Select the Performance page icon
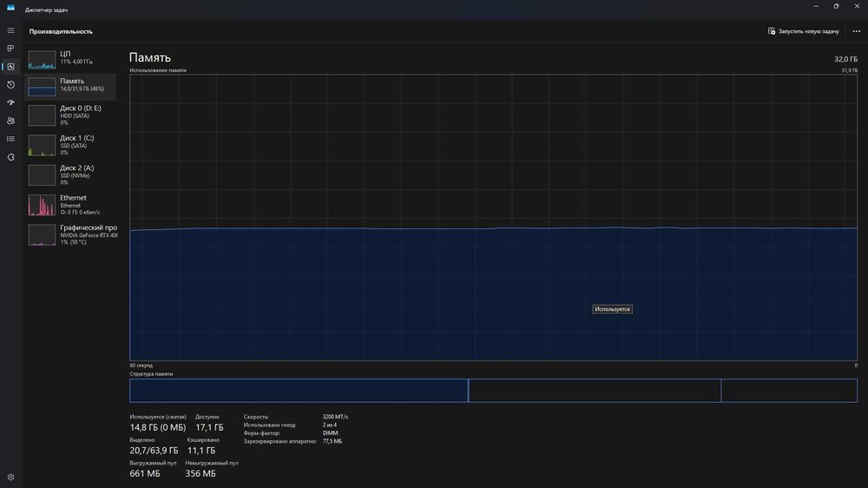868x488 pixels. click(10, 67)
